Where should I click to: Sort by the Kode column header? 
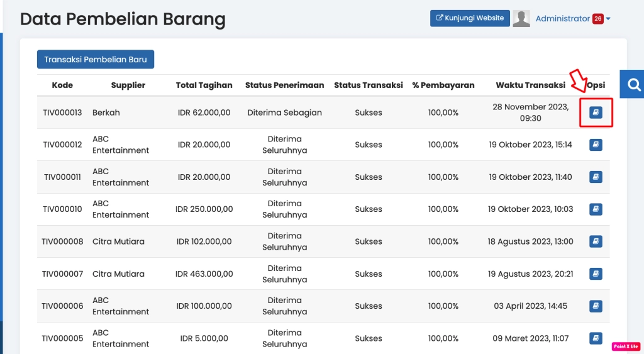point(62,86)
